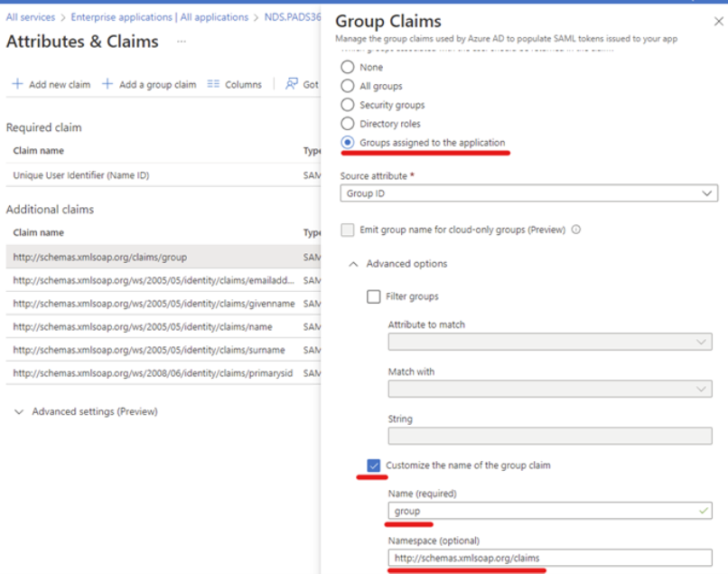The image size is (728, 574).
Task: Select the Security groups radio option
Action: tap(347, 105)
